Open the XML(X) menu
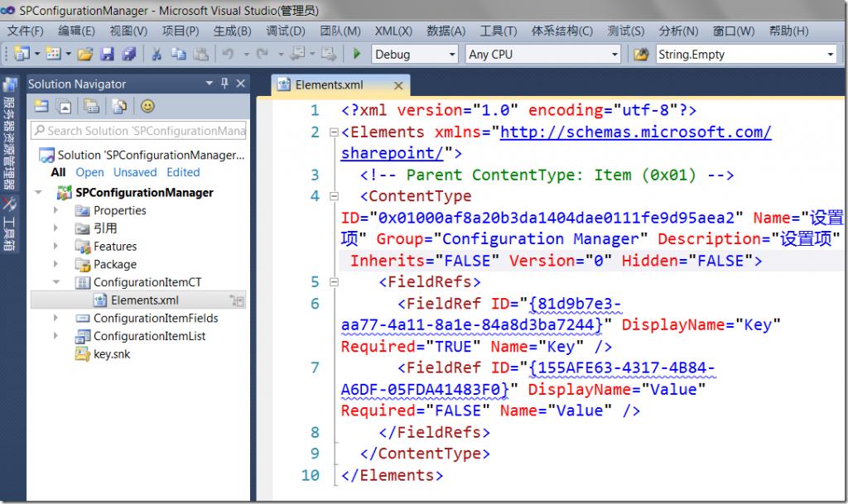 [393, 31]
